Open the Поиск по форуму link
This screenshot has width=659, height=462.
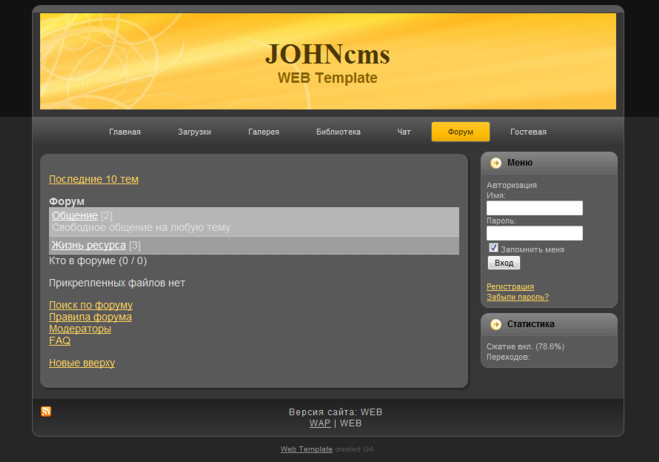[91, 305]
